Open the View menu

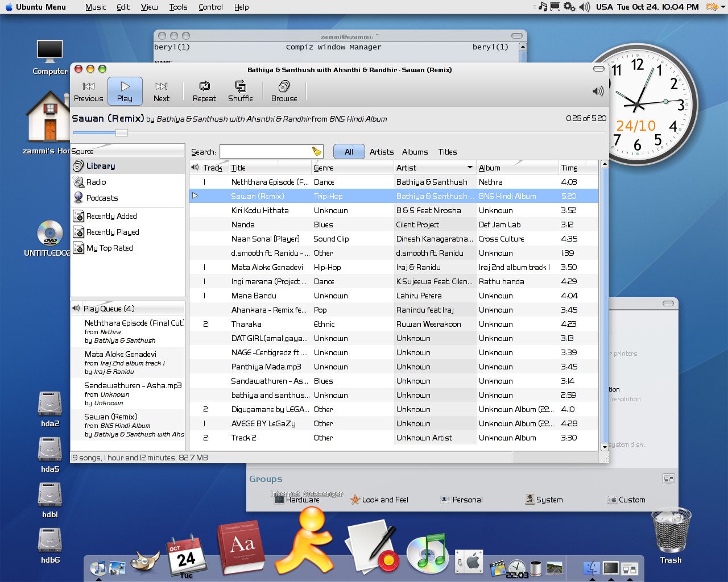tap(150, 7)
